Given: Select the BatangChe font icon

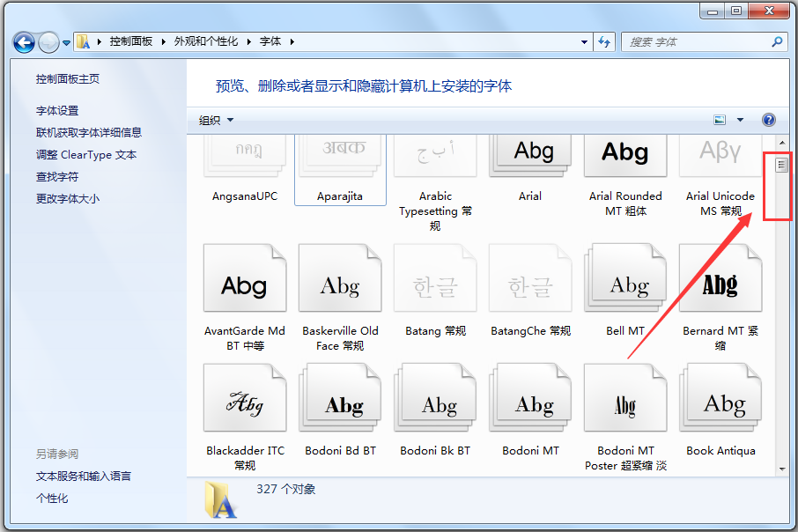Looking at the screenshot, I should [x=530, y=278].
